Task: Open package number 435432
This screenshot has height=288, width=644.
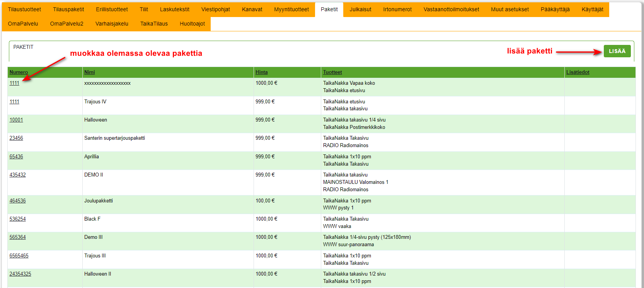Action: click(x=17, y=175)
